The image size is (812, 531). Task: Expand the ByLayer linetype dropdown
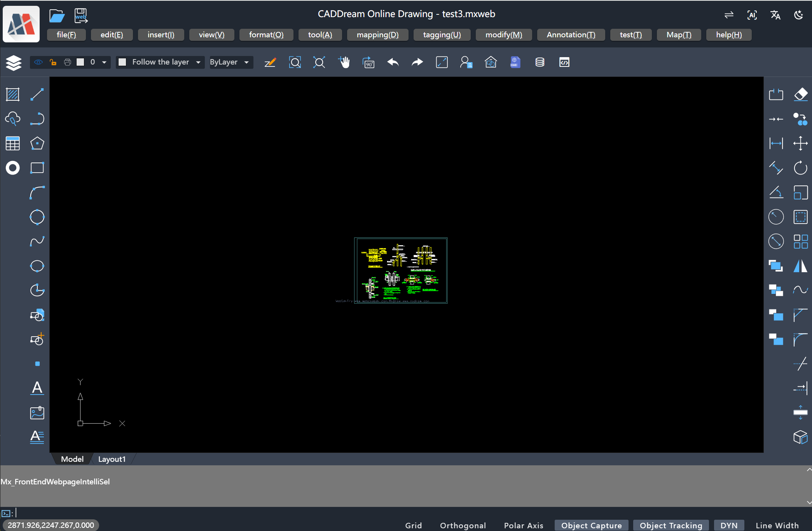pyautogui.click(x=246, y=62)
